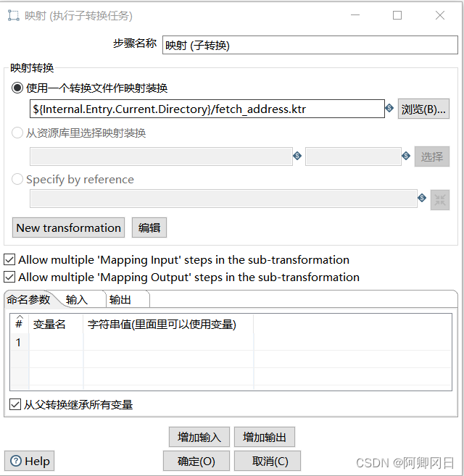Open the 输出 tab
464x476 pixels.
[x=120, y=299]
